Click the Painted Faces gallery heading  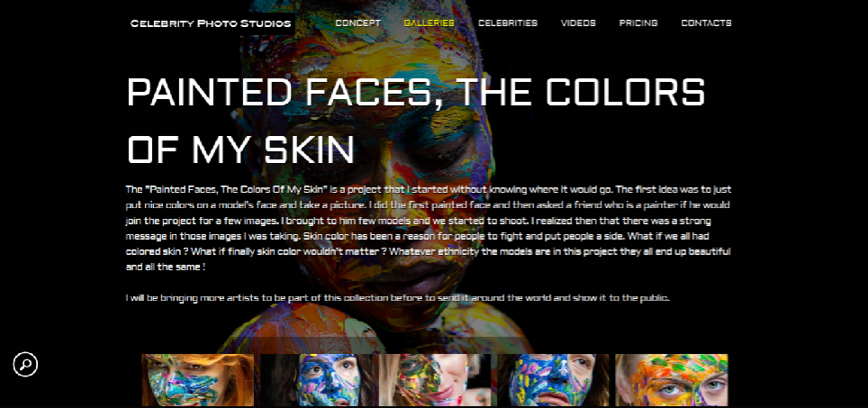(416, 120)
